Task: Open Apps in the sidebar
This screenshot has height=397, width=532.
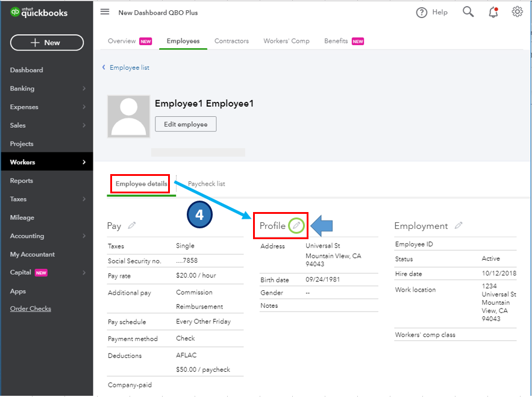Action: click(17, 291)
